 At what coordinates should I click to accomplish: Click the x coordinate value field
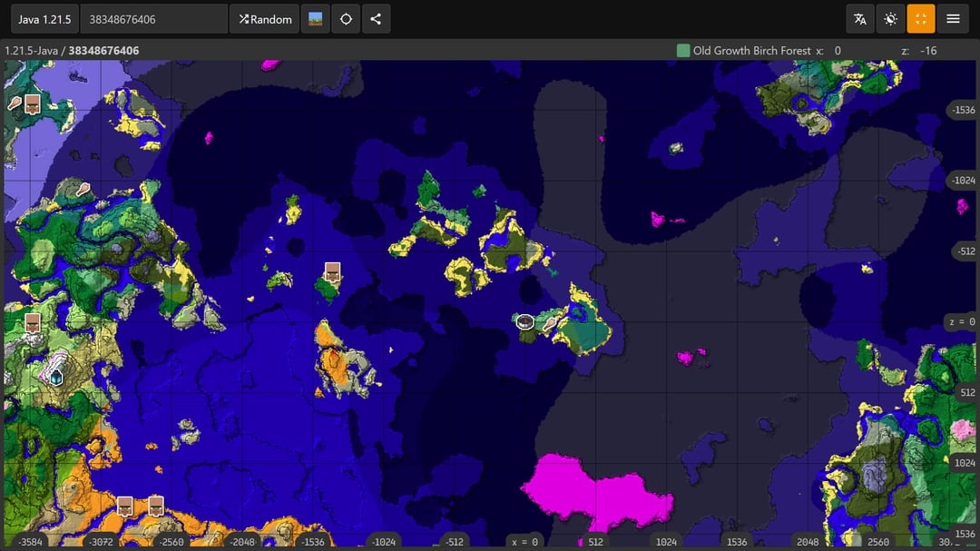(849, 51)
